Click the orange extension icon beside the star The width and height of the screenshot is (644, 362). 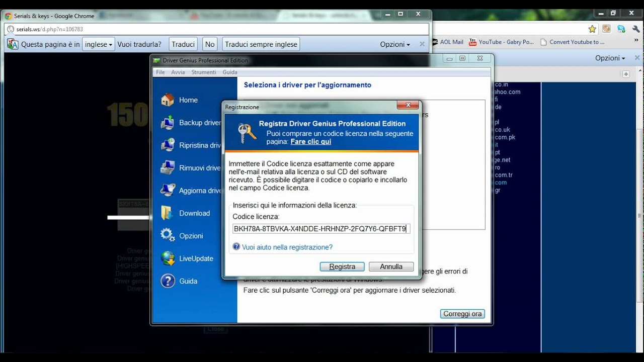pyautogui.click(x=607, y=29)
